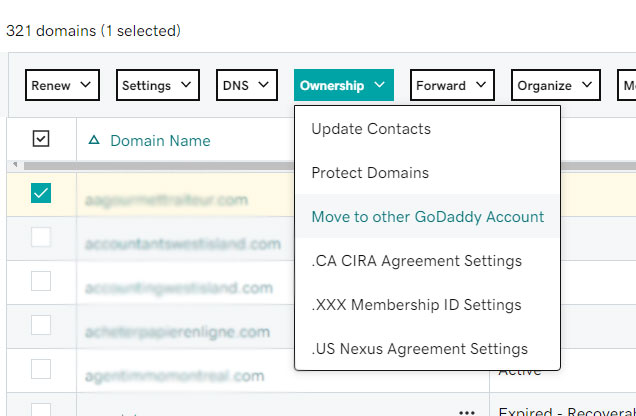Select Protect Domains menu entry
The height and width of the screenshot is (416, 636).
point(370,173)
